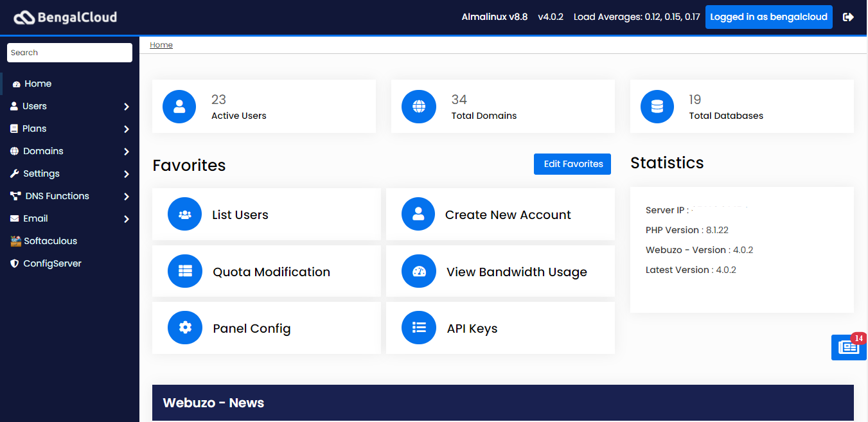This screenshot has width=868, height=422.
Task: Click the Total Domains globe icon
Action: tap(418, 107)
